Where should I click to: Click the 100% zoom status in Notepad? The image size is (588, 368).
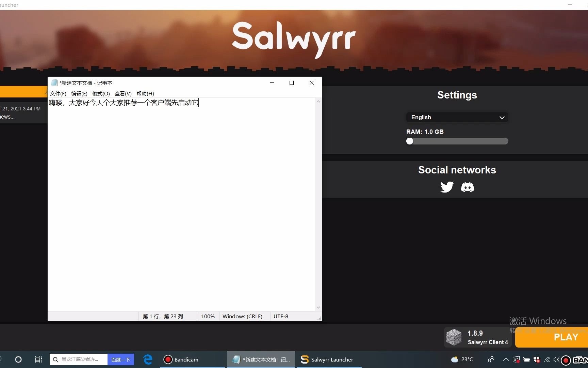pyautogui.click(x=208, y=316)
